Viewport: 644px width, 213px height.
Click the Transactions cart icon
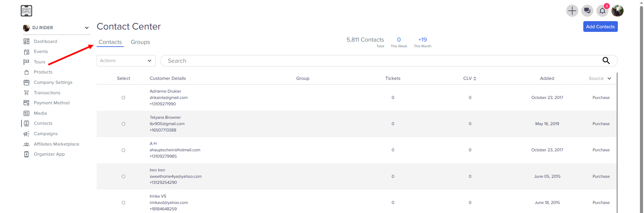pos(26,93)
